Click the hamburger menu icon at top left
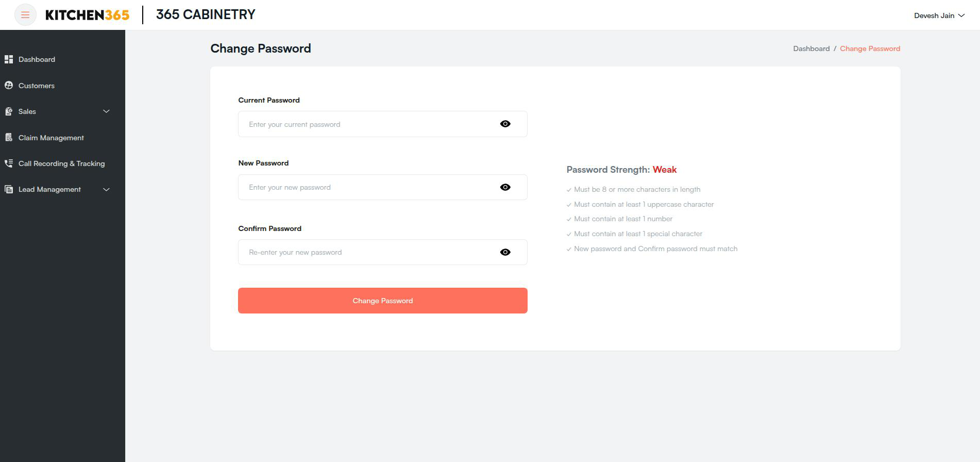The height and width of the screenshot is (462, 980). pyautogui.click(x=25, y=14)
